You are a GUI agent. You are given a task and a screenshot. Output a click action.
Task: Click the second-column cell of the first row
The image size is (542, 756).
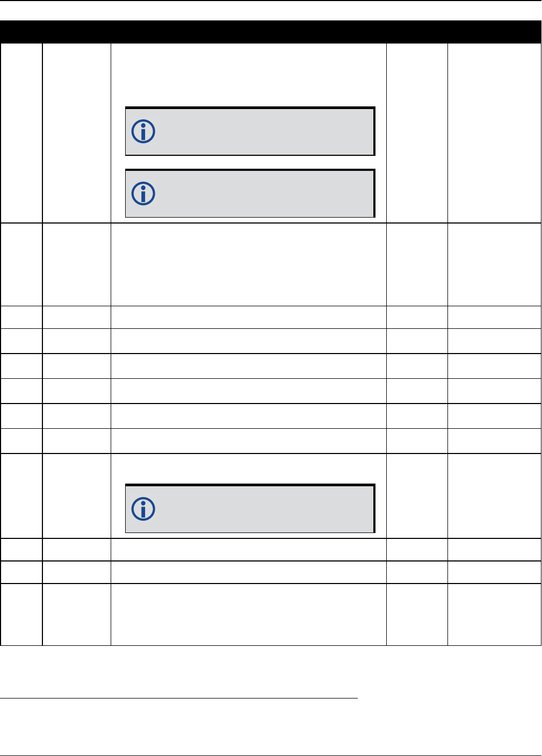pyautogui.click(x=76, y=133)
